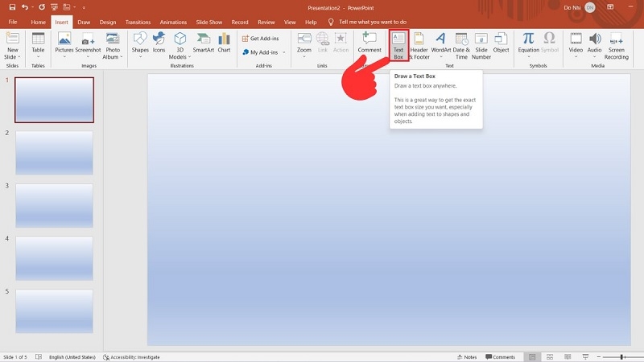The height and width of the screenshot is (362, 644).
Task: Open Header & Footer settings
Action: (x=419, y=46)
